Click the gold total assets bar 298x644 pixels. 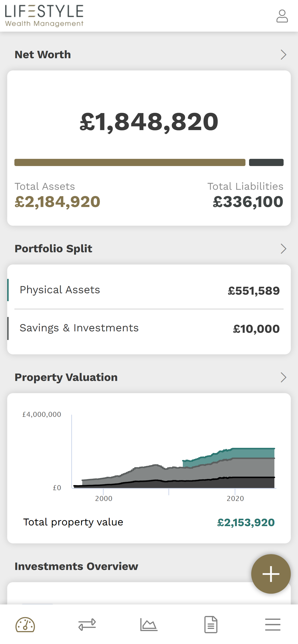(130, 162)
